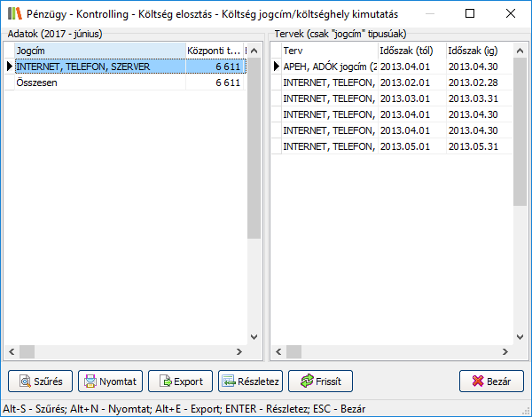Click the Terv column header
Screen dimensions: 532x417
327,51
